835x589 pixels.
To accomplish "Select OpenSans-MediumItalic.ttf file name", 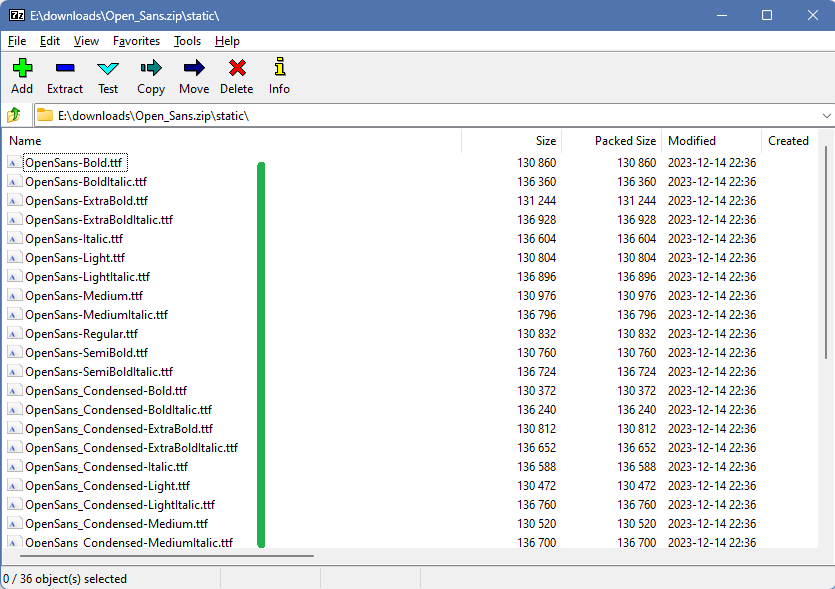I will click(x=96, y=315).
